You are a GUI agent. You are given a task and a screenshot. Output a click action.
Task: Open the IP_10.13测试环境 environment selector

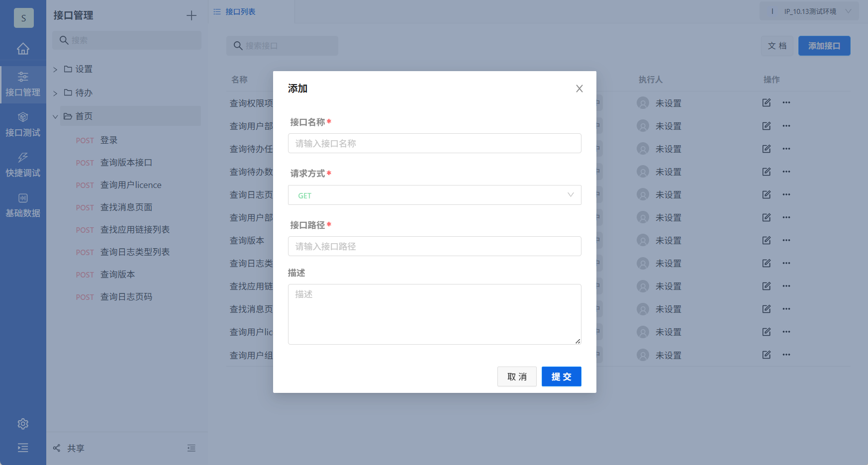click(x=809, y=10)
